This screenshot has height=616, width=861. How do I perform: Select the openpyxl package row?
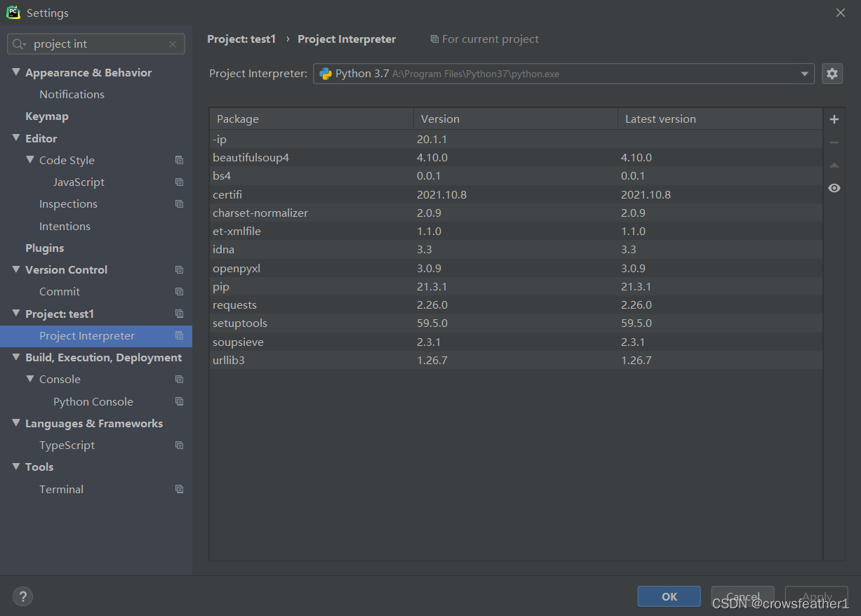pyautogui.click(x=516, y=268)
